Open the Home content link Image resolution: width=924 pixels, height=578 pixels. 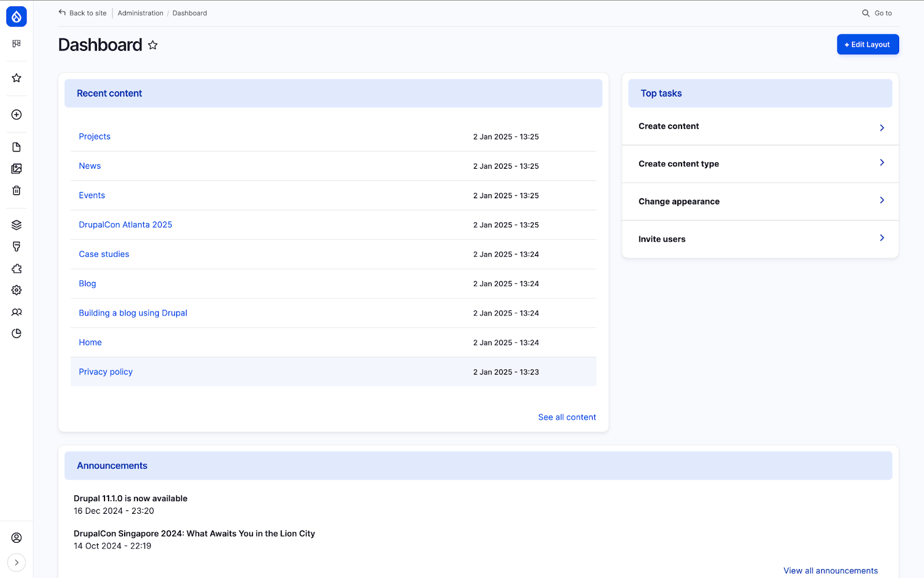click(x=90, y=343)
